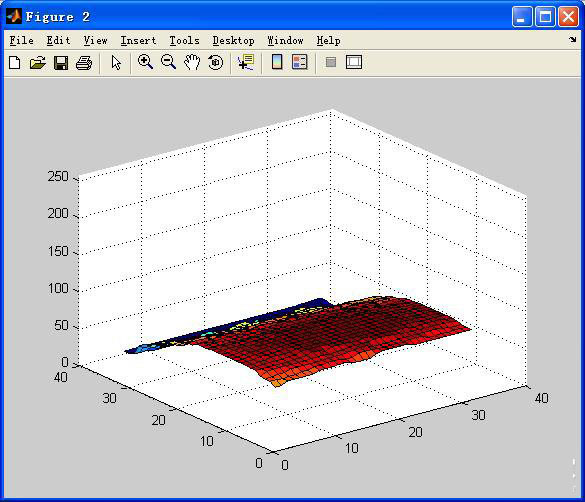The width and height of the screenshot is (585, 502).
Task: Click the red surface of the 3D plot
Action: (336, 336)
